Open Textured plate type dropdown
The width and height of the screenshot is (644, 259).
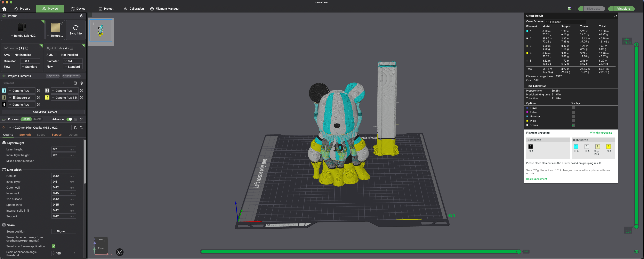[x=55, y=36]
